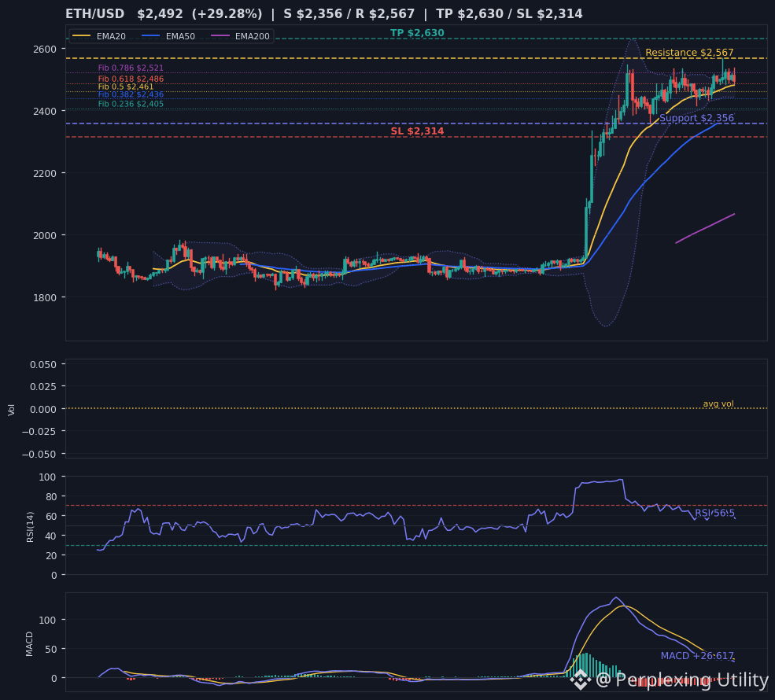Image resolution: width=775 pixels, height=700 pixels.
Task: Click the EMA20 legend entry
Action: tap(99, 36)
